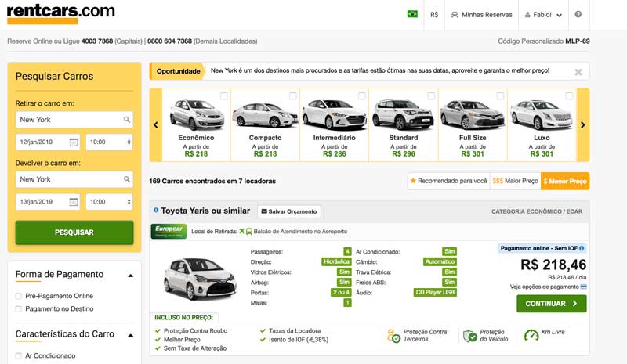This screenshot has width=627, height=364.
Task: Open Minhas Reservas
Action: [481, 15]
